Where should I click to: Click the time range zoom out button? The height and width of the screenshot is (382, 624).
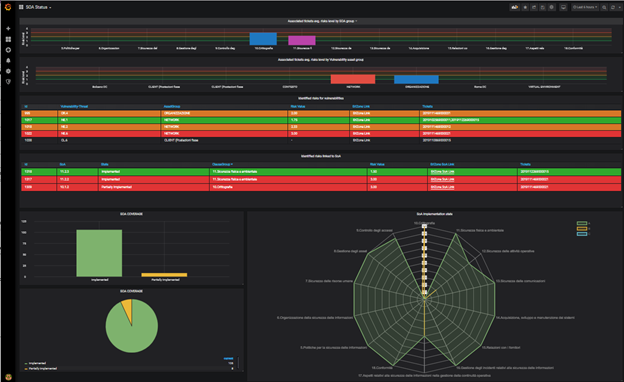pyautogui.click(x=604, y=7)
